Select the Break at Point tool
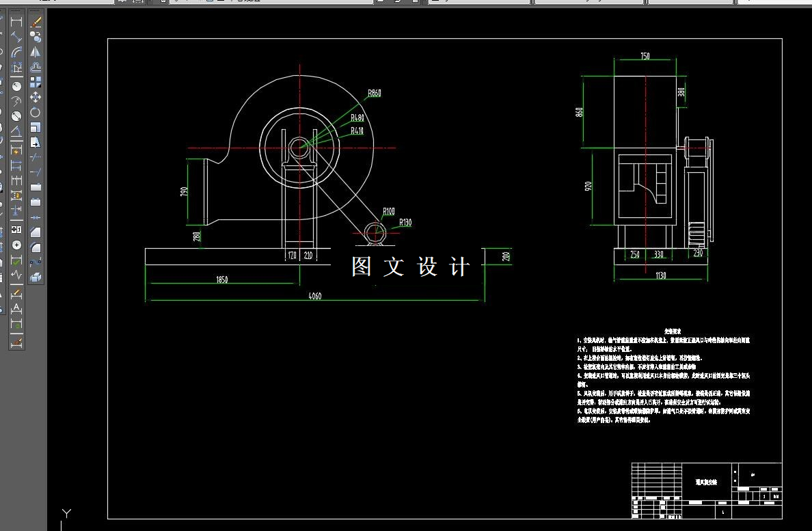This screenshot has height=531, width=812. 36,187
